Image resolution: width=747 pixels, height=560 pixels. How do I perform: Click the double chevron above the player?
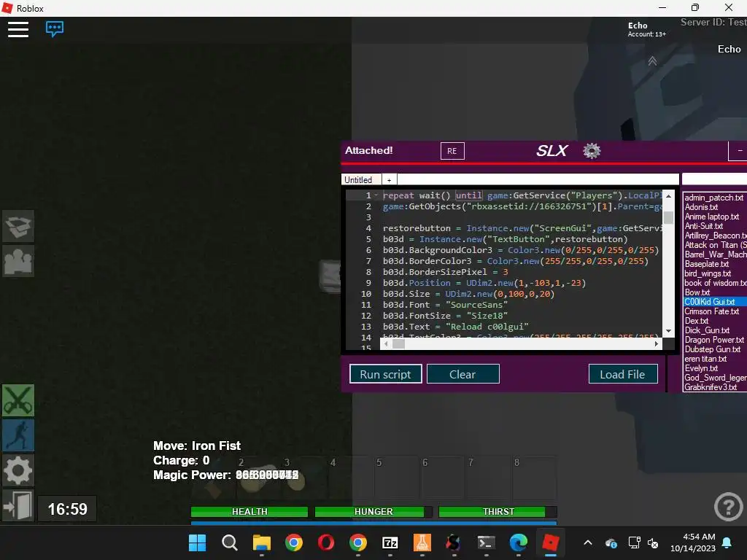click(x=652, y=61)
